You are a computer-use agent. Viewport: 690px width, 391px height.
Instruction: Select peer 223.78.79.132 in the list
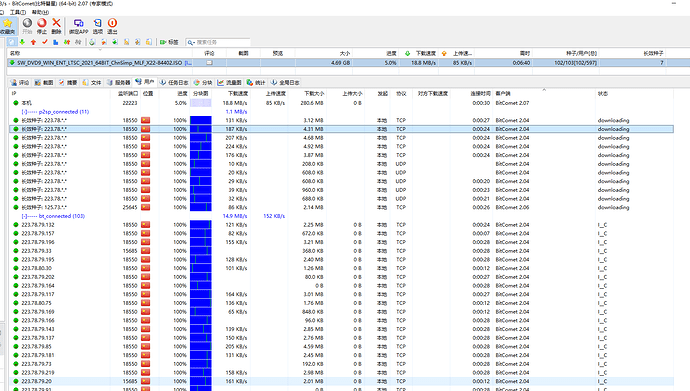tap(341, 225)
